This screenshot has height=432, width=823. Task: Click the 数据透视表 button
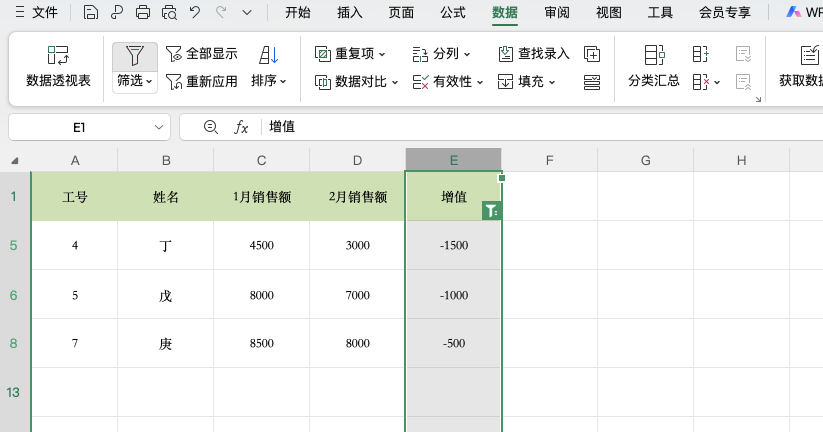(58, 68)
